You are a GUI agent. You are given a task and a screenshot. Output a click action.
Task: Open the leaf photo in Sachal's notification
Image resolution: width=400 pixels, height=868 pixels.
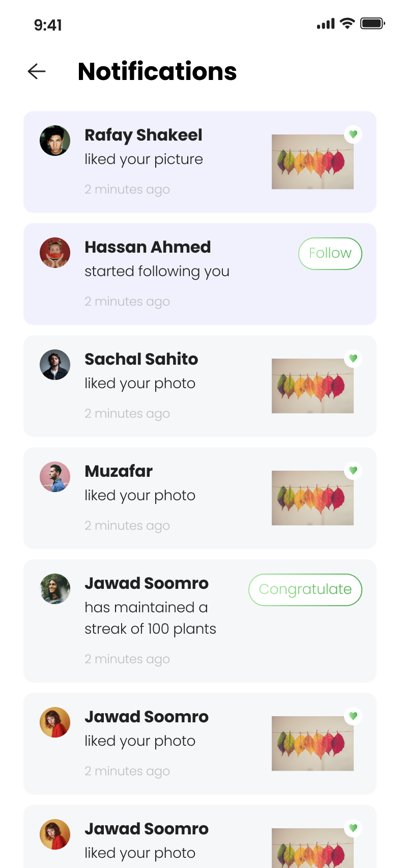(x=312, y=386)
